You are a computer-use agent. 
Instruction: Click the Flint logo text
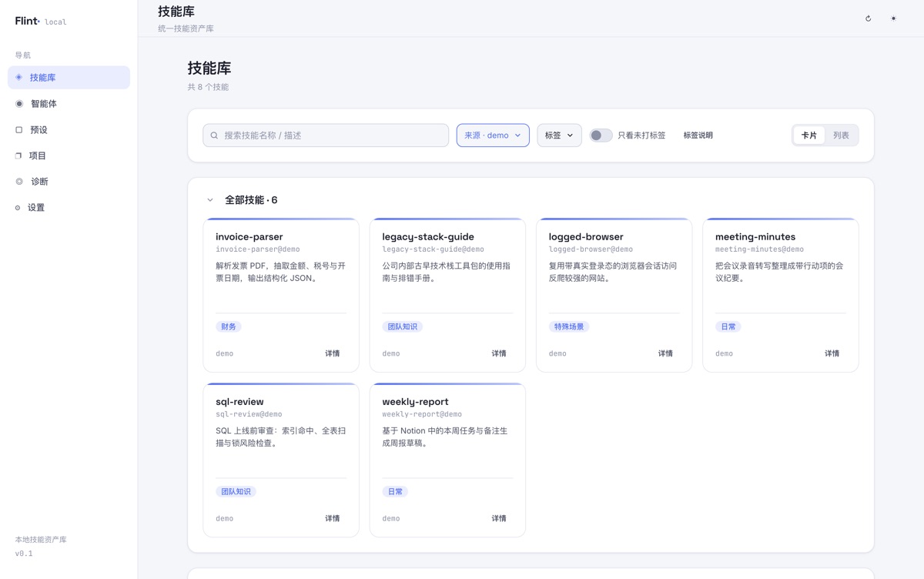point(27,21)
